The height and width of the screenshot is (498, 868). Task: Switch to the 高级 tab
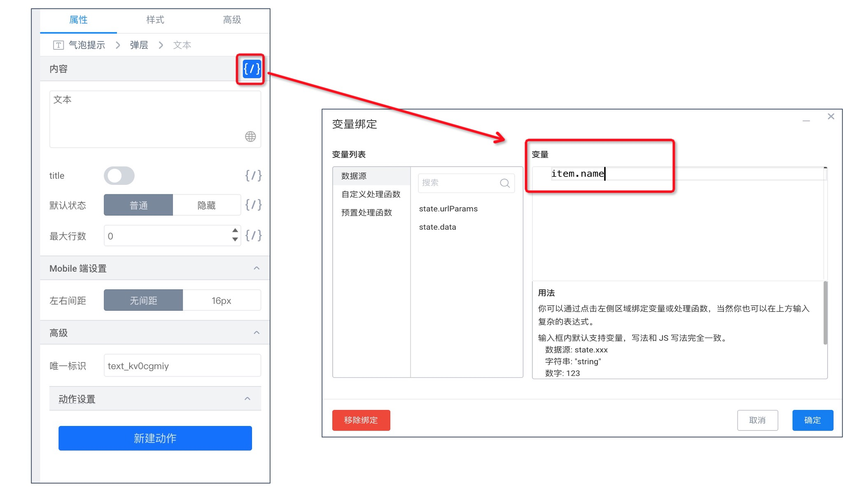(232, 20)
